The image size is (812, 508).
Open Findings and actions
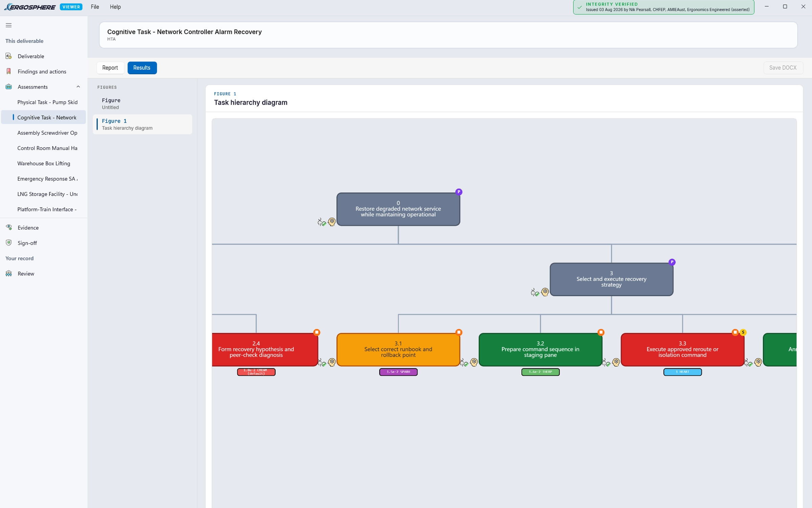coord(43,71)
